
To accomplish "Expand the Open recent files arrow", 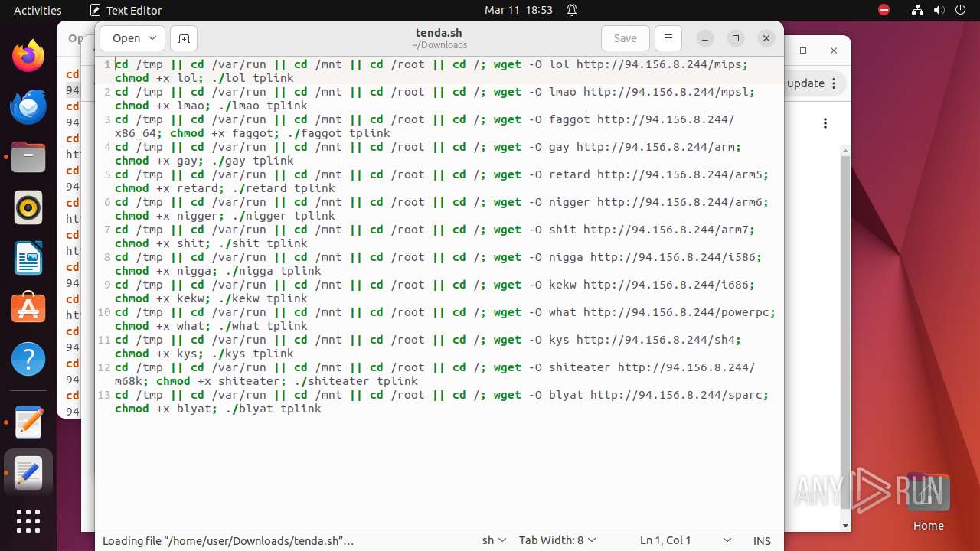I will (x=153, y=38).
